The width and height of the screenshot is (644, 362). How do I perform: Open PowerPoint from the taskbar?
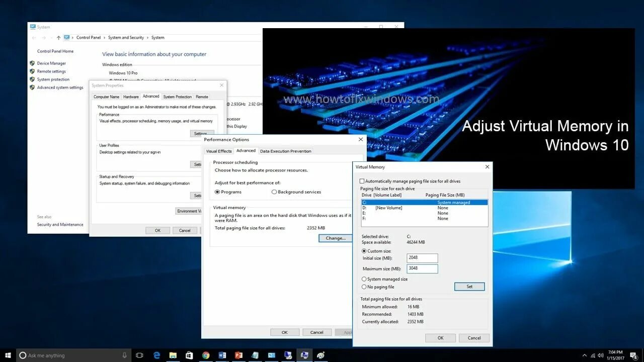[238, 355]
